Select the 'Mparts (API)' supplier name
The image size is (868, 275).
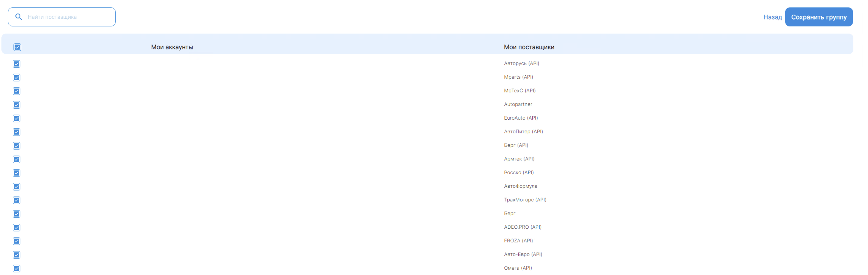518,77
